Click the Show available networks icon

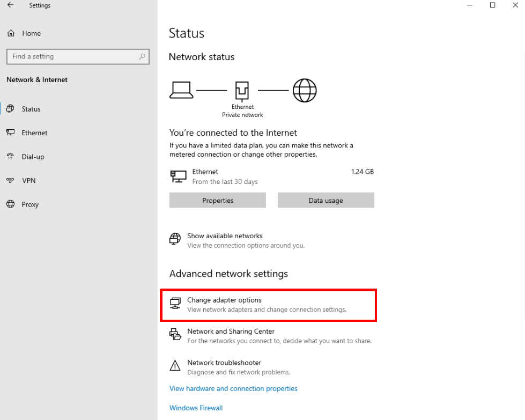[x=175, y=239]
